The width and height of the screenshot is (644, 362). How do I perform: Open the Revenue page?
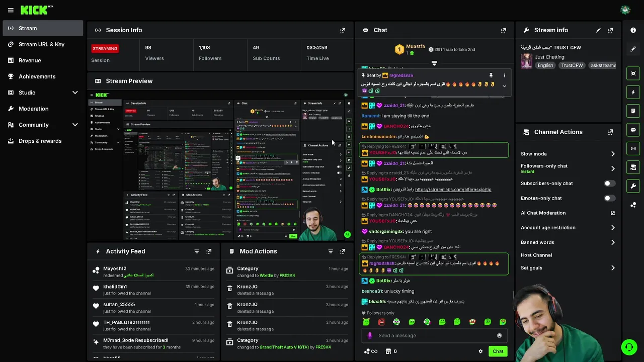click(x=43, y=60)
